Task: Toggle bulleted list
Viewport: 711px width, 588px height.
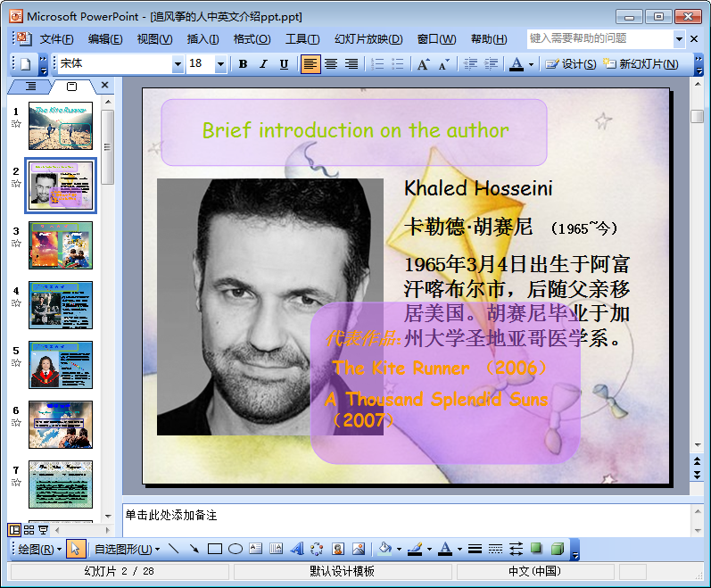Action: coord(398,64)
